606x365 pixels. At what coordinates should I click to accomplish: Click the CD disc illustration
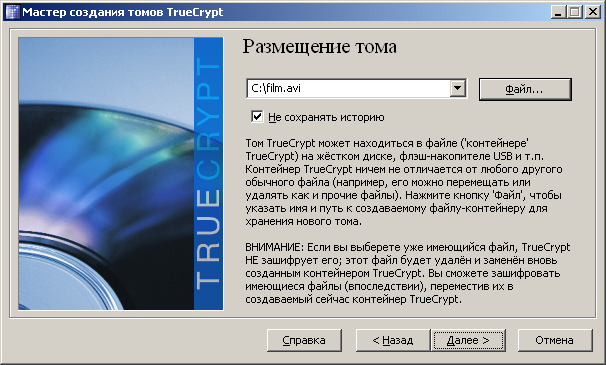click(x=106, y=174)
